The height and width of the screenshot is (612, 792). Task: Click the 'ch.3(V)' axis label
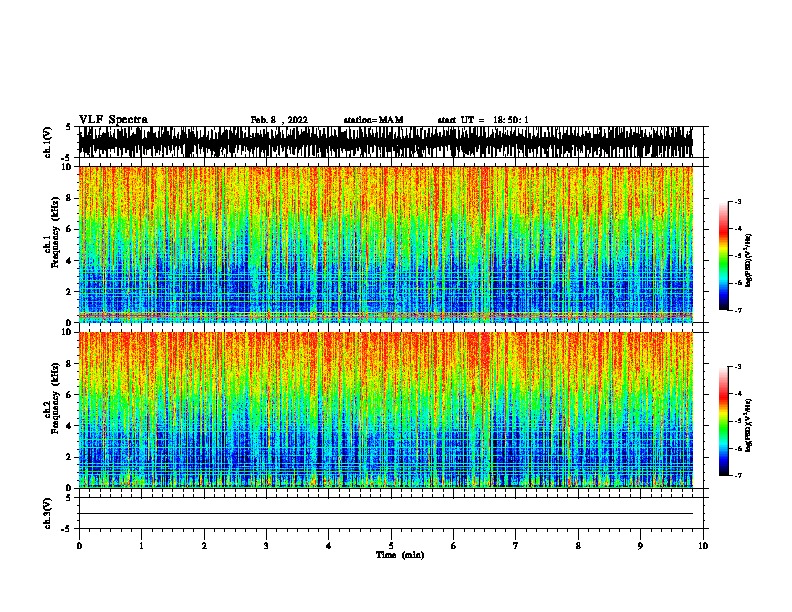pyautogui.click(x=48, y=513)
